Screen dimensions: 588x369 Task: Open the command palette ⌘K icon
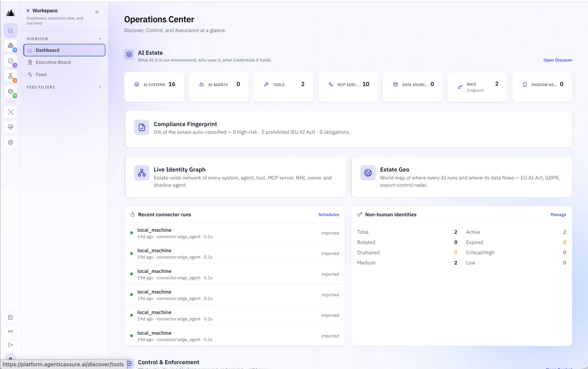11,331
